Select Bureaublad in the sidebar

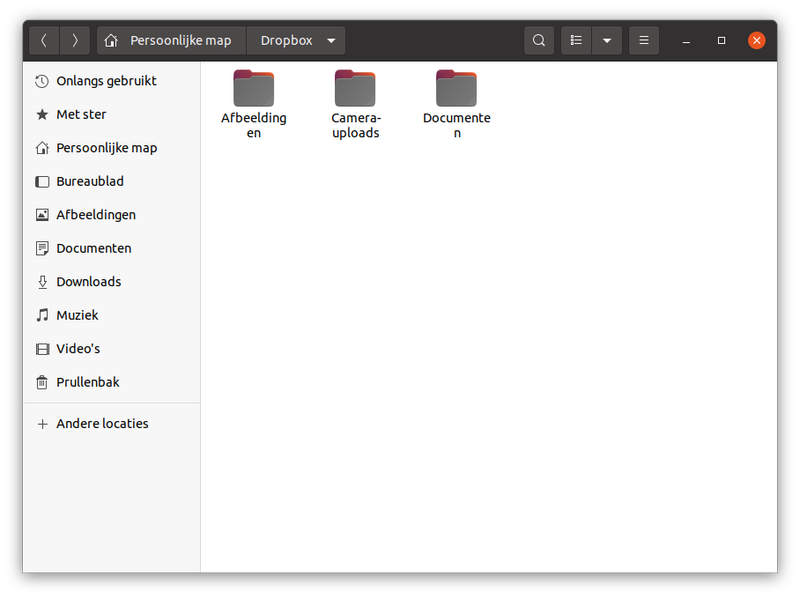tap(90, 182)
